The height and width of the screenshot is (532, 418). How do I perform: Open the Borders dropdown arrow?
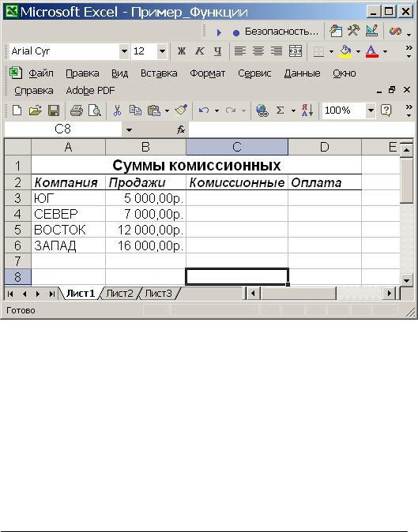331,51
